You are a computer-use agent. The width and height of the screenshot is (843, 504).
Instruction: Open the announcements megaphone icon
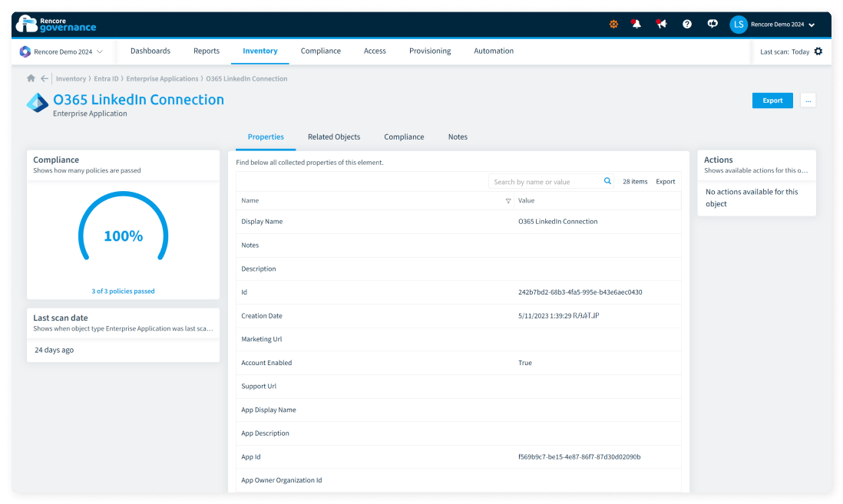click(x=661, y=25)
